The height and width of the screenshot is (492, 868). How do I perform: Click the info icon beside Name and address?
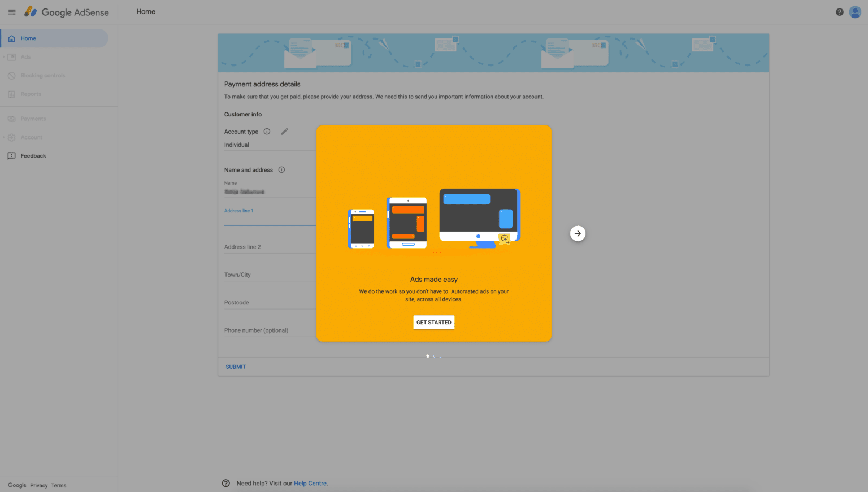pos(281,169)
